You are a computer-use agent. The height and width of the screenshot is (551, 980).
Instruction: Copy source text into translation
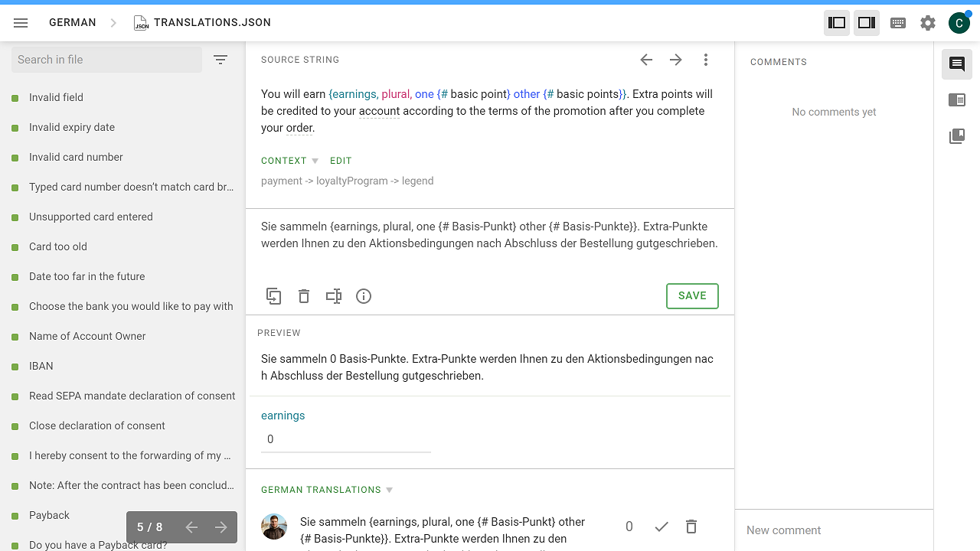pos(273,296)
